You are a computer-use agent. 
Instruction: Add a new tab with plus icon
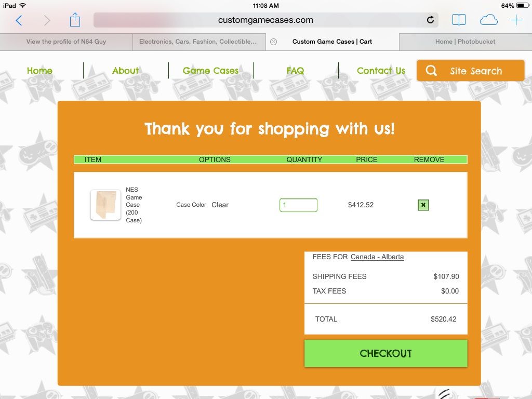pos(516,20)
